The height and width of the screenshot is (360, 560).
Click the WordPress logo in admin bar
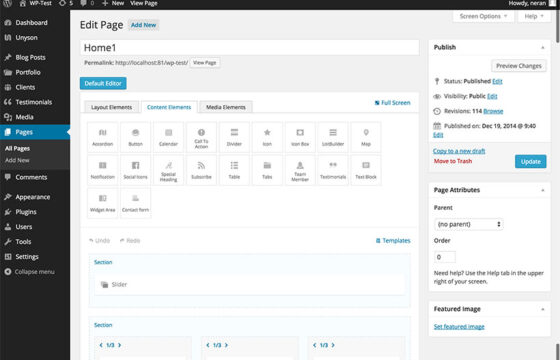click(x=8, y=4)
